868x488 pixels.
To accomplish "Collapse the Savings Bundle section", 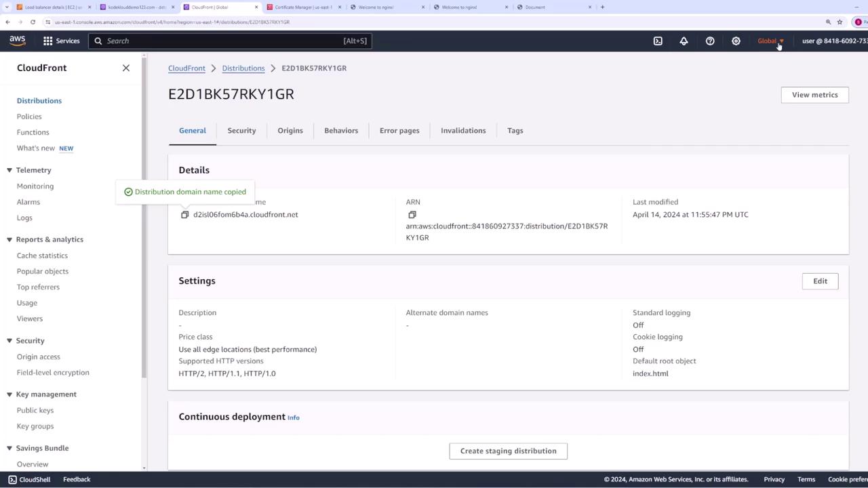I will [9, 448].
